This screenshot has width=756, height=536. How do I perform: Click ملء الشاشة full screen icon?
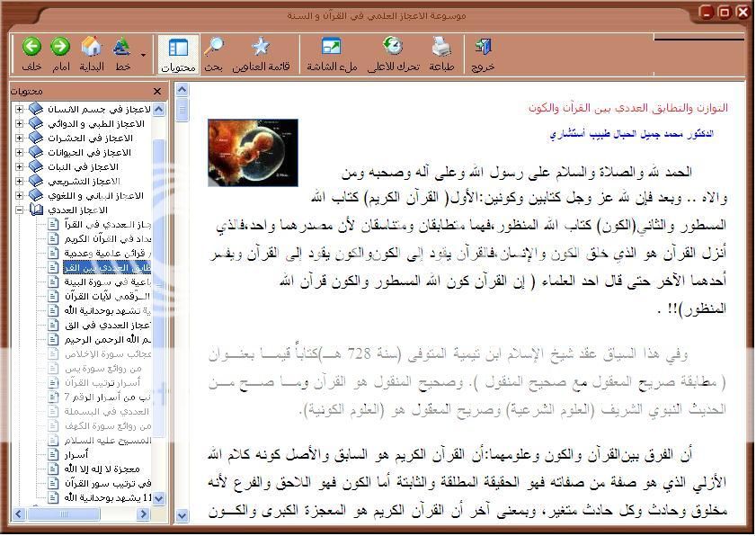pos(332,48)
